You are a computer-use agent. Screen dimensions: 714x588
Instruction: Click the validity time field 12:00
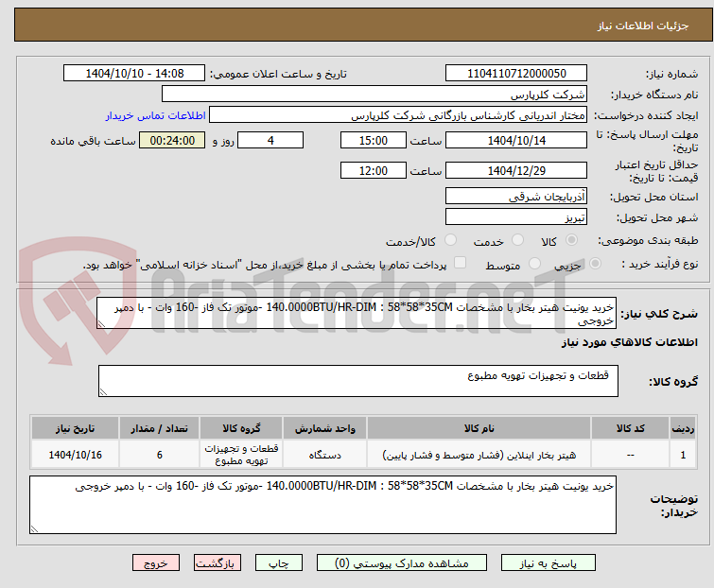tap(374, 170)
